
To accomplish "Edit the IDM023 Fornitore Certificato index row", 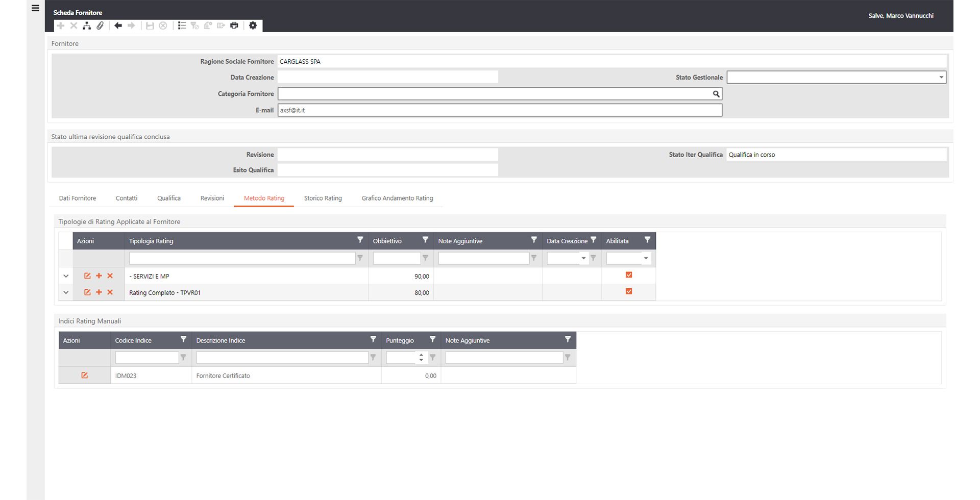I will (85, 376).
